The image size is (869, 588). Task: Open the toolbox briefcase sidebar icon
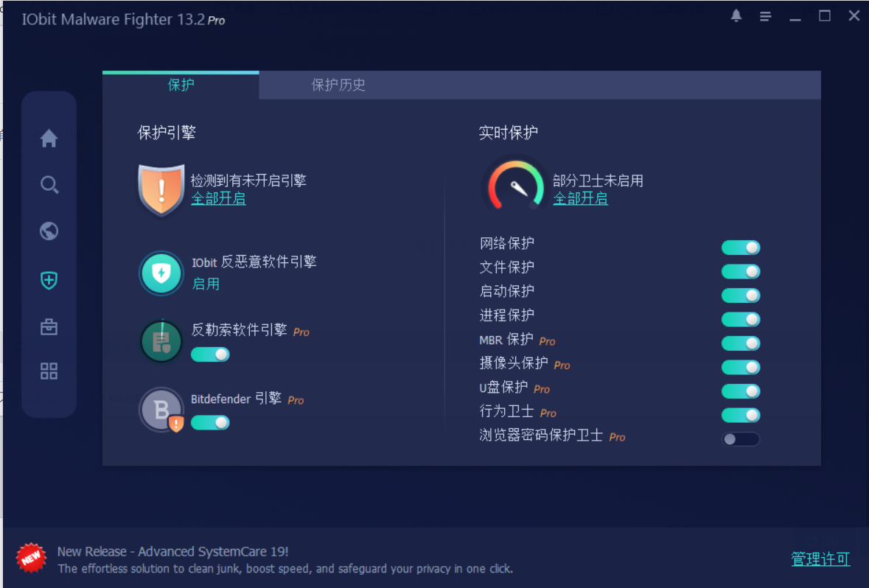pos(49,326)
